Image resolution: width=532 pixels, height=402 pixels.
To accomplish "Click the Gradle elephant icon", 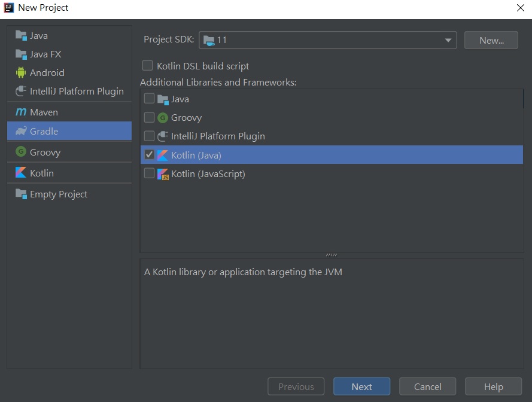I will click(x=21, y=131).
